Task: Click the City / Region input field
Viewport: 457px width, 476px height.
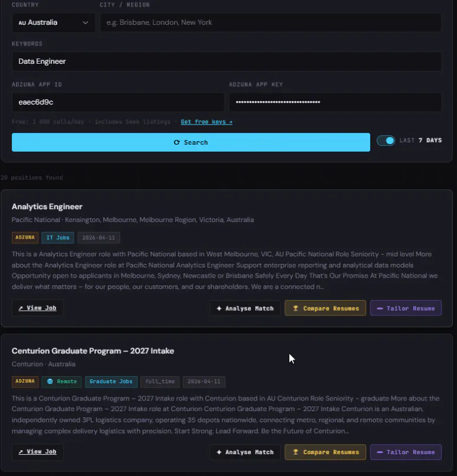Action: click(x=270, y=22)
